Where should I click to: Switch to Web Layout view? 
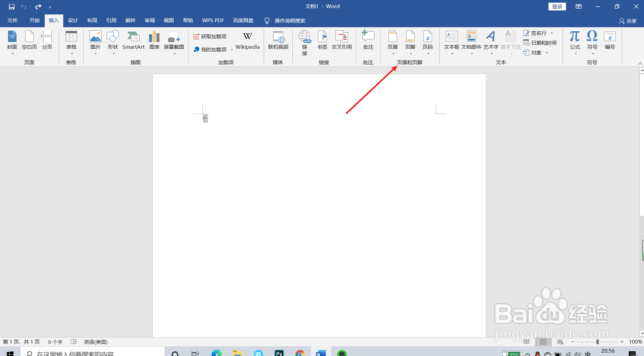click(560, 342)
